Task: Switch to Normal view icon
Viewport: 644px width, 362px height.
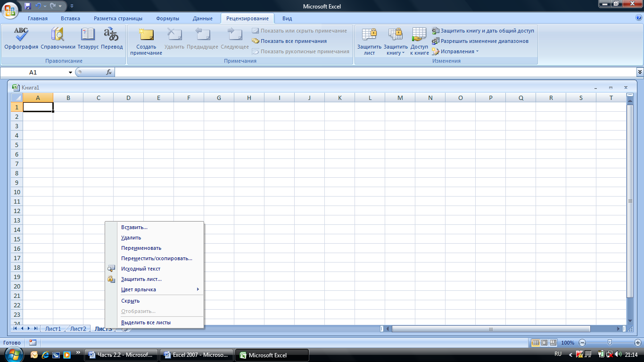Action: 536,343
